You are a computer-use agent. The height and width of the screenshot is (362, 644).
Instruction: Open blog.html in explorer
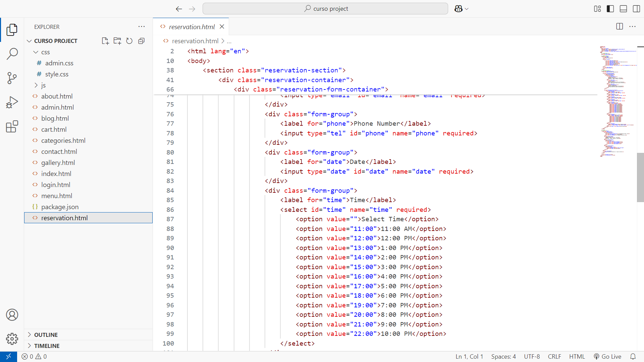click(55, 118)
